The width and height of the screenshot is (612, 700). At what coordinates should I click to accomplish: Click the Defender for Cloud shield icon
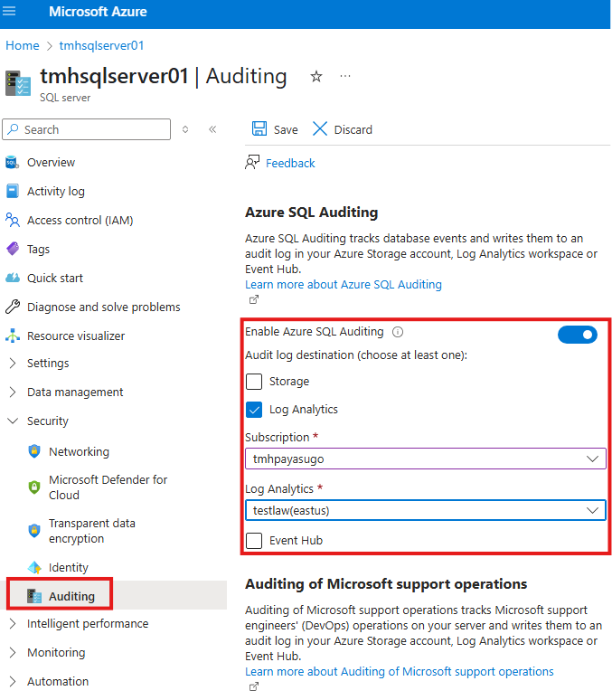coord(34,487)
